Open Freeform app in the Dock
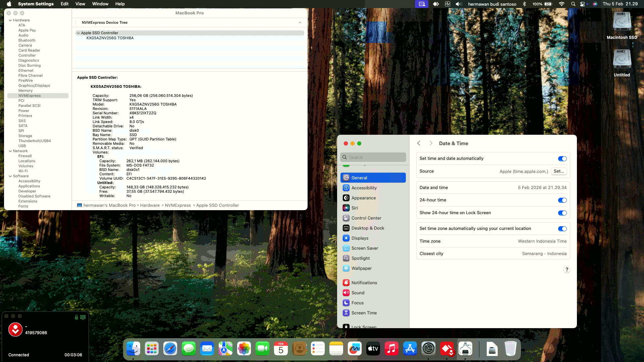 point(355,349)
